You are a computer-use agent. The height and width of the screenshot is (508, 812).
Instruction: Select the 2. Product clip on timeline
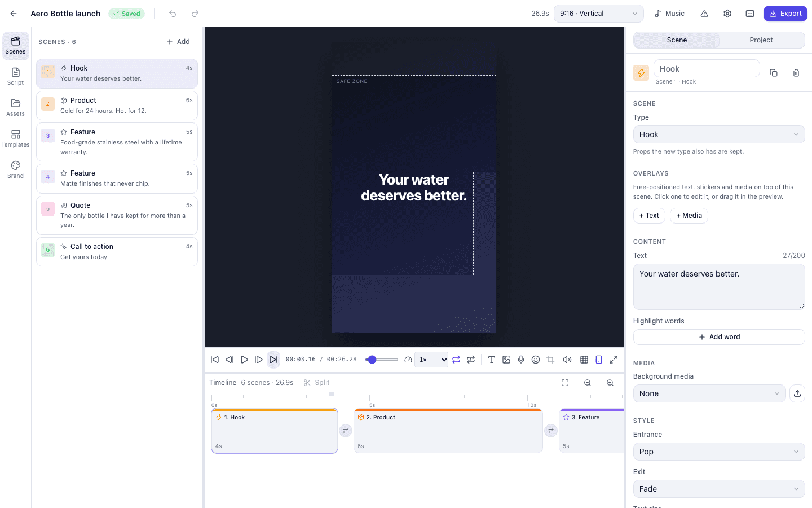pyautogui.click(x=448, y=431)
